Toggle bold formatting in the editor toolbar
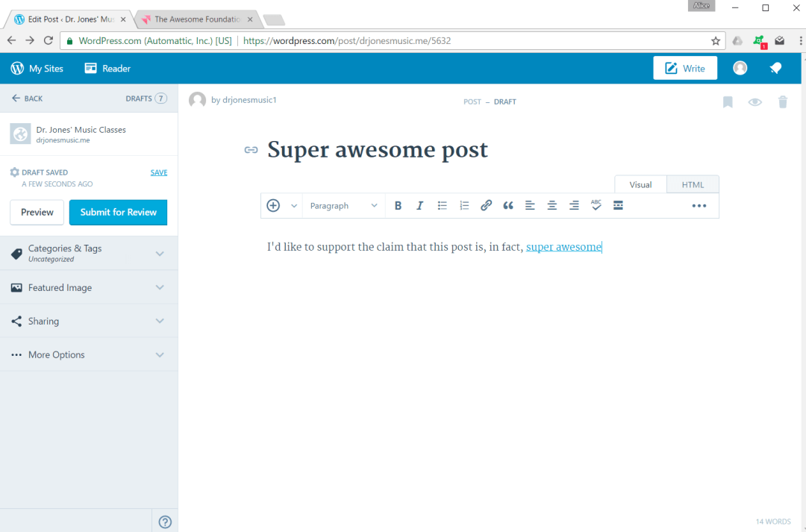 tap(398, 205)
